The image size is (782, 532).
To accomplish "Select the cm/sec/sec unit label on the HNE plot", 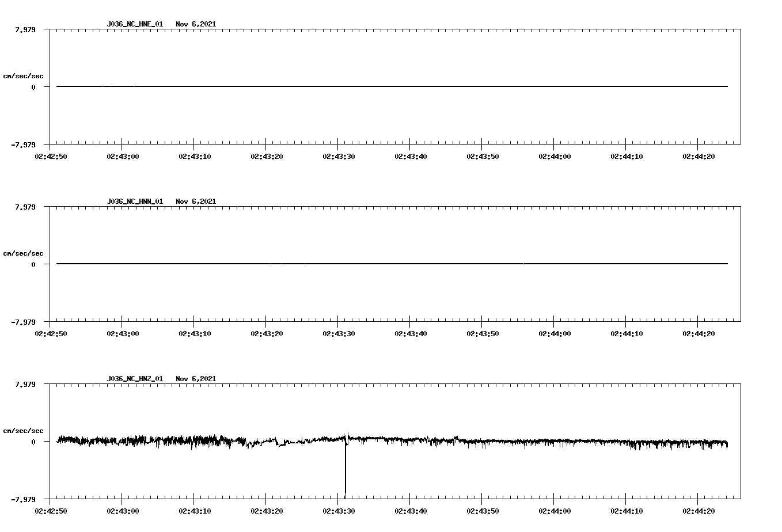I will [23, 76].
